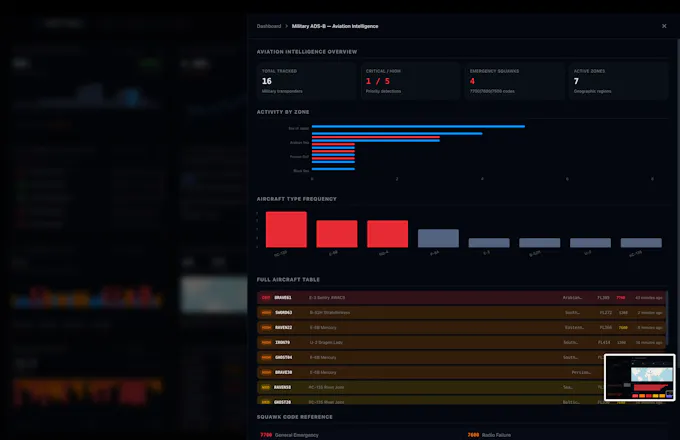Select the HIGH badge on IRON79 row
680x440 pixels.
tap(266, 342)
